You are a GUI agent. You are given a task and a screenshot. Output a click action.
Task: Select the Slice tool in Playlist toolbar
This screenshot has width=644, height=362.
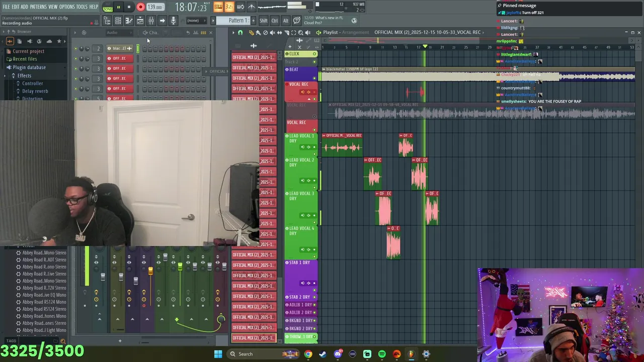tap(287, 33)
